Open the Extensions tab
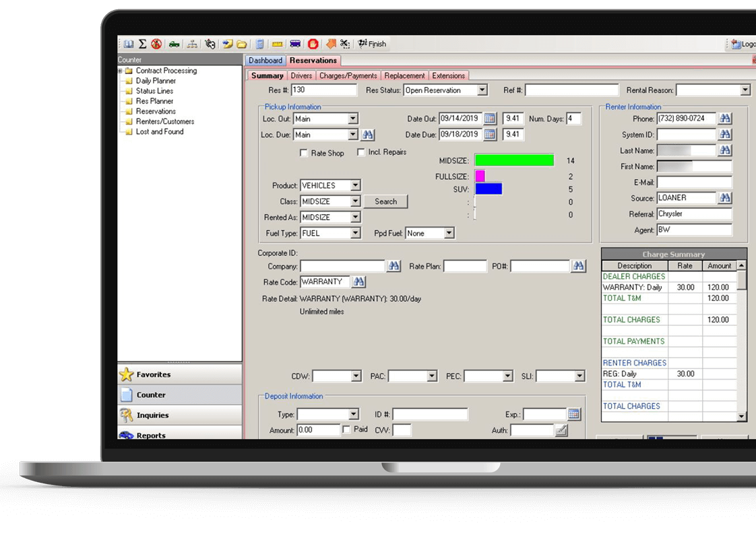Screen dimensions: 756x542 (x=448, y=75)
